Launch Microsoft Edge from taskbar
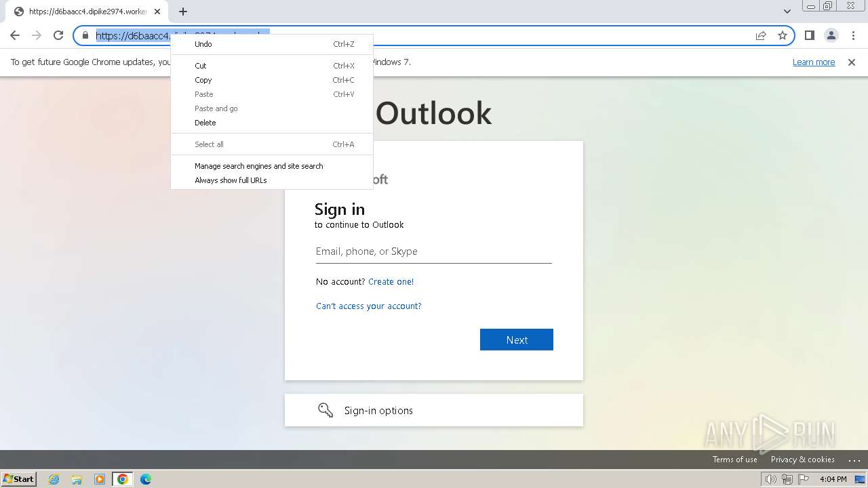 point(146,479)
